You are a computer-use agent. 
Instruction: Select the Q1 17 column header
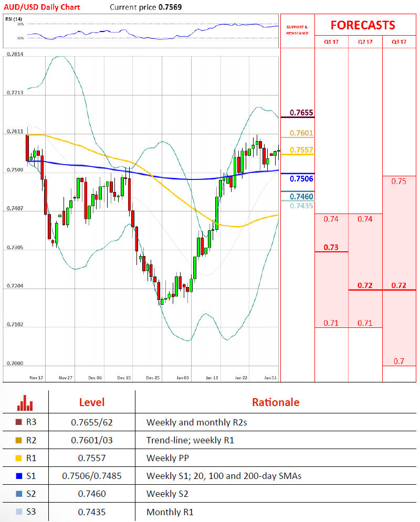[x=331, y=41]
